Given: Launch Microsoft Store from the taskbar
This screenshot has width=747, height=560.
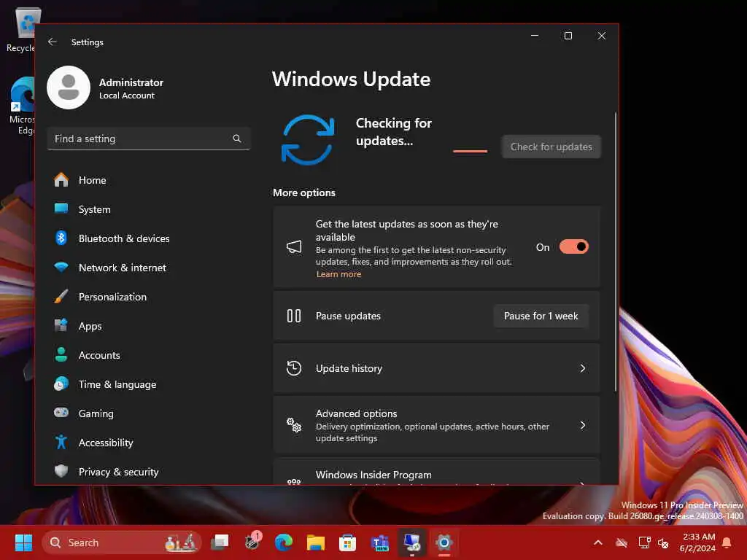Looking at the screenshot, I should coord(347,542).
